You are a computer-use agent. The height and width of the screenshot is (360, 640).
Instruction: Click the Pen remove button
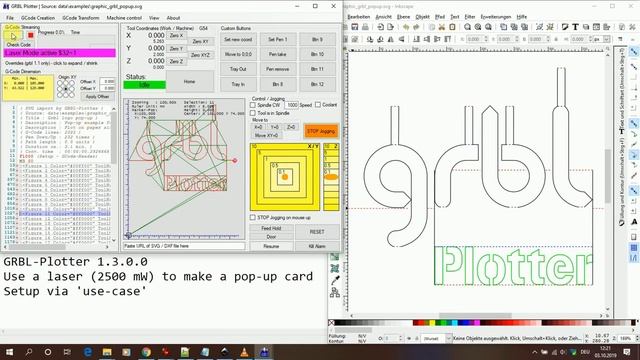[278, 69]
